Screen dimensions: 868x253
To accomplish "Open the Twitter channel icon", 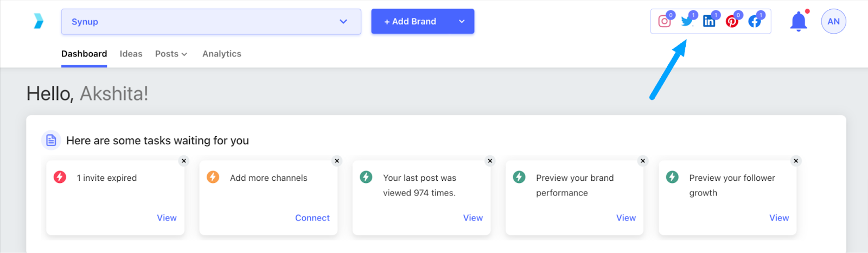I will point(687,22).
